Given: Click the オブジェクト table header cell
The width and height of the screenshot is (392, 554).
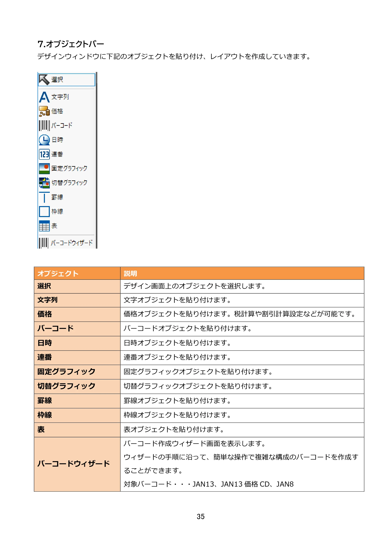Looking at the screenshot, I should point(77,273).
